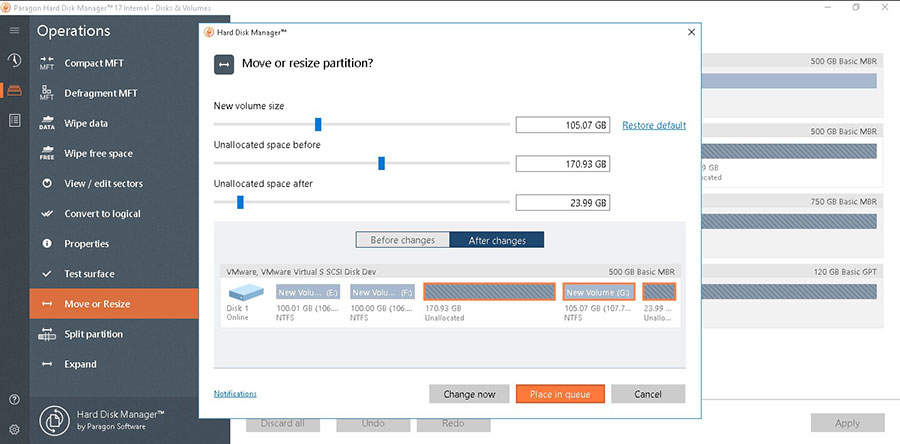Open the reports list sidebar icon
The image size is (900, 444).
point(14,120)
